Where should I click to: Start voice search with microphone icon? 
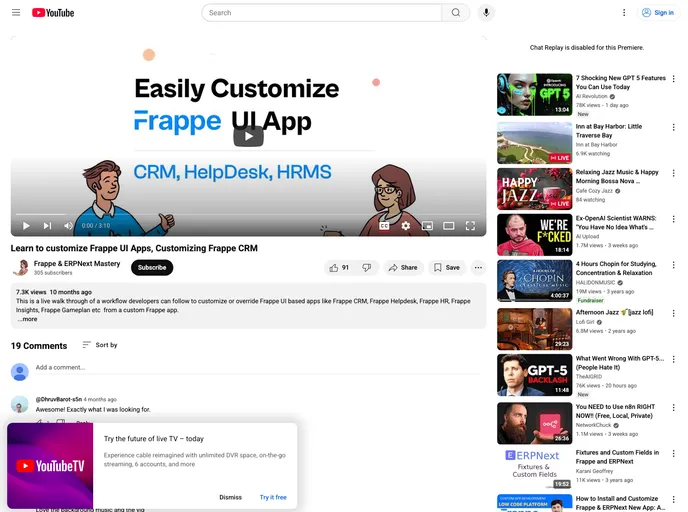click(486, 13)
